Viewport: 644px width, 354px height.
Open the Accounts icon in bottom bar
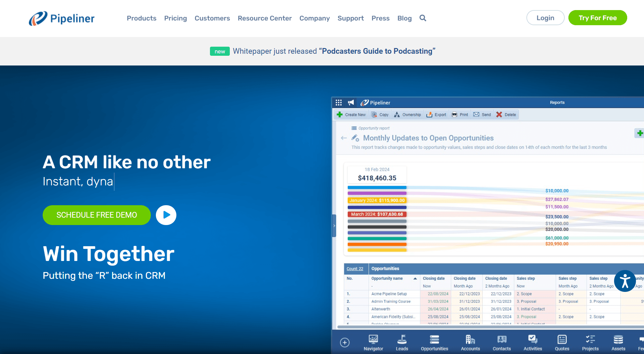click(470, 343)
